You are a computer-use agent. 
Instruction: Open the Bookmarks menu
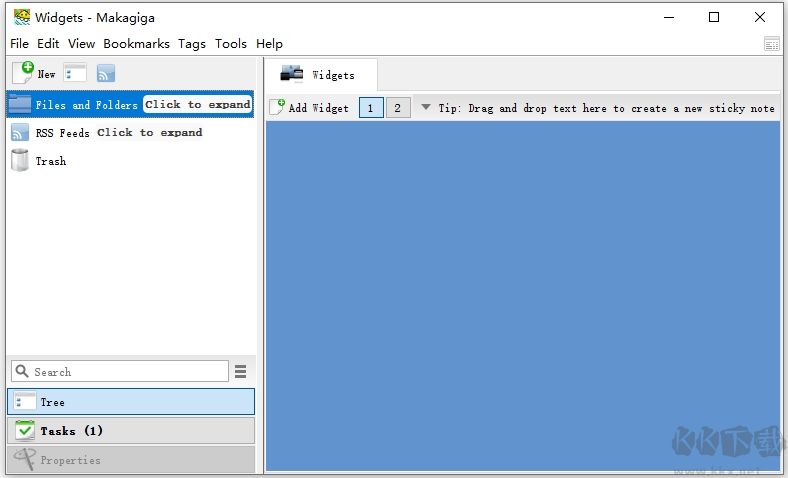coord(136,44)
